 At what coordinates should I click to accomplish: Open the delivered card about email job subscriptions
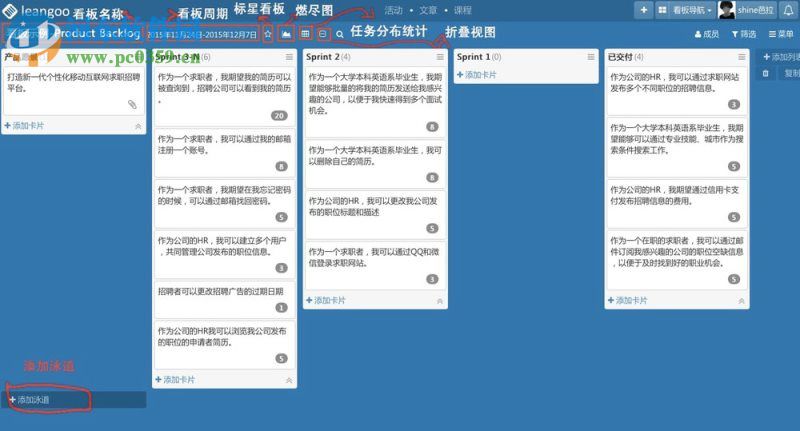pos(677,260)
